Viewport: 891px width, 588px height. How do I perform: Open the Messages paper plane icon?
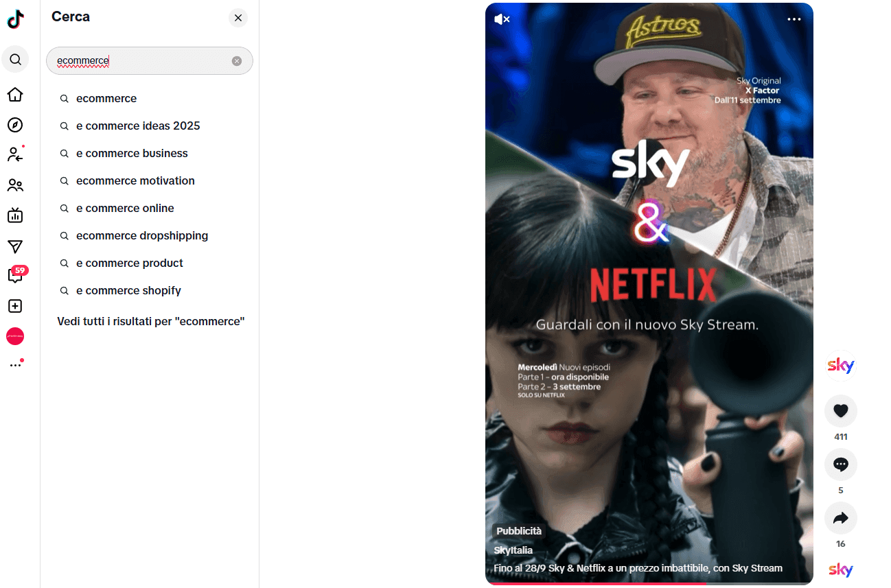[15, 246]
